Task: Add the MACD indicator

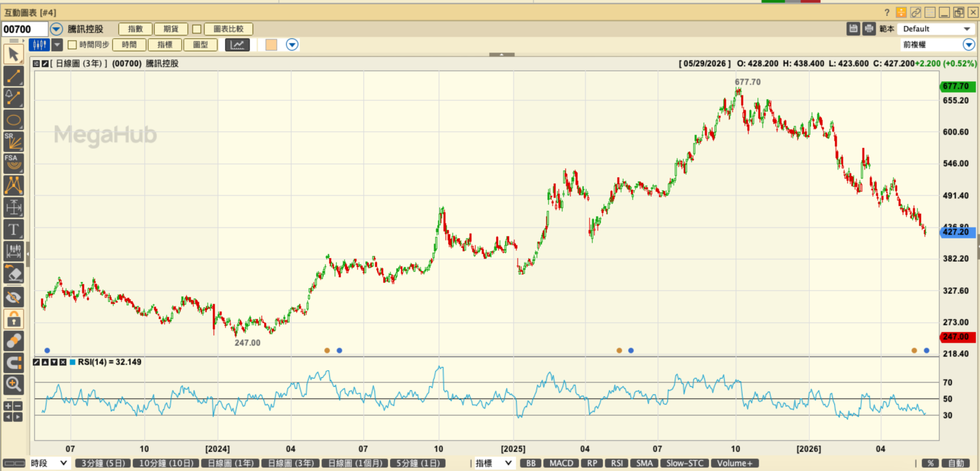Action: [x=561, y=463]
